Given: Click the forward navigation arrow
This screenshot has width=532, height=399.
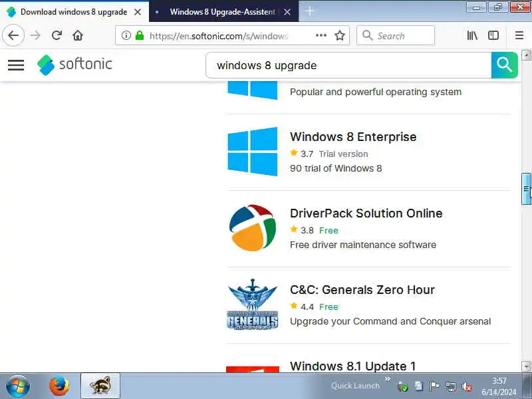Looking at the screenshot, I should click(x=35, y=35).
